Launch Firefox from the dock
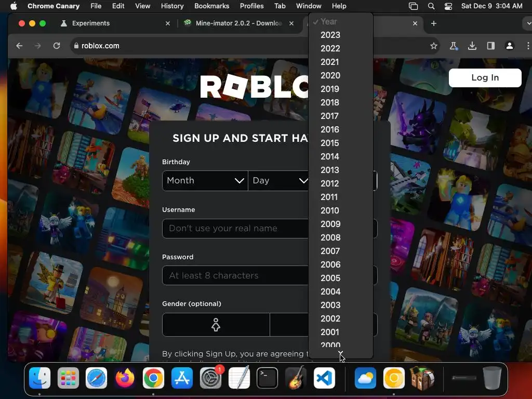This screenshot has width=532, height=399. [125, 378]
